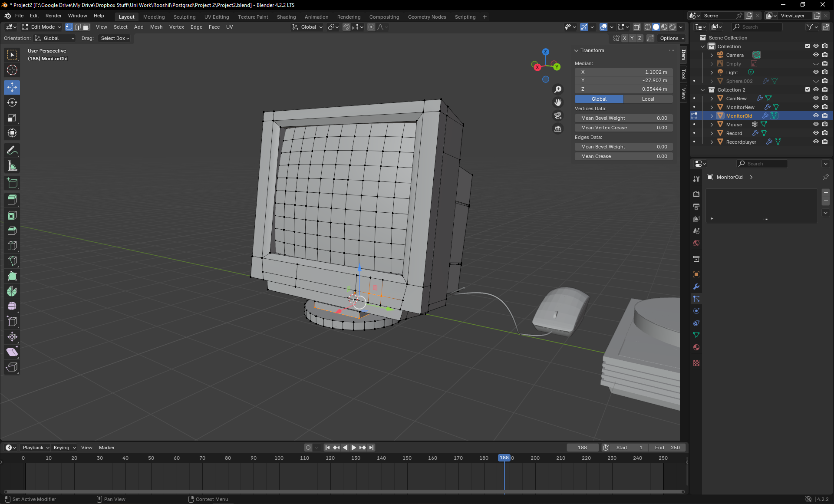Expand the Recordplayer tree item

pos(712,142)
